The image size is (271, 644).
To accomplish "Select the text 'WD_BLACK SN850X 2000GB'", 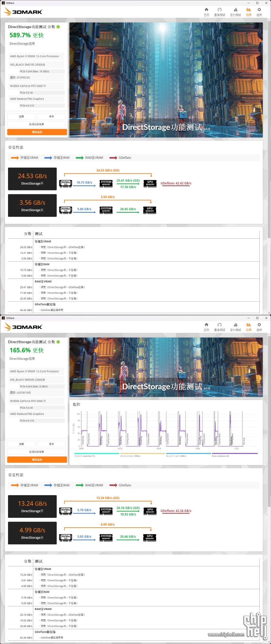I will tap(27, 380).
